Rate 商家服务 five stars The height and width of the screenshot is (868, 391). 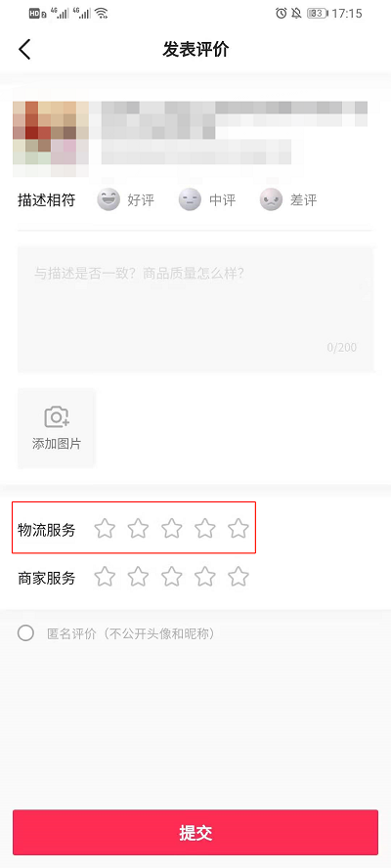[239, 577]
